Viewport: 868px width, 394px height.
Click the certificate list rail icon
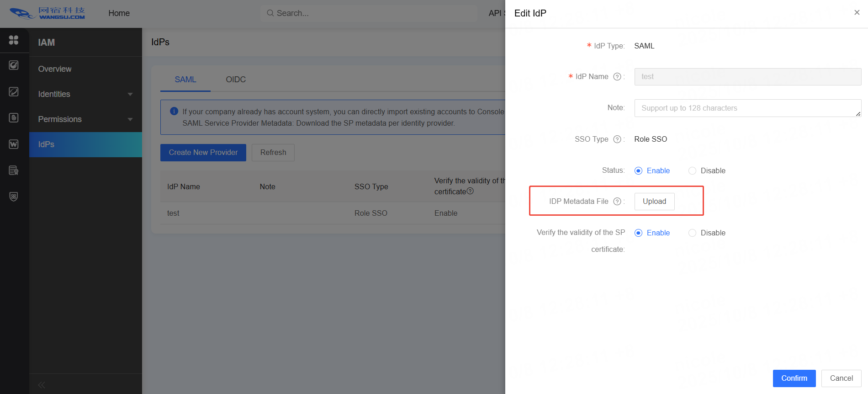click(x=14, y=170)
